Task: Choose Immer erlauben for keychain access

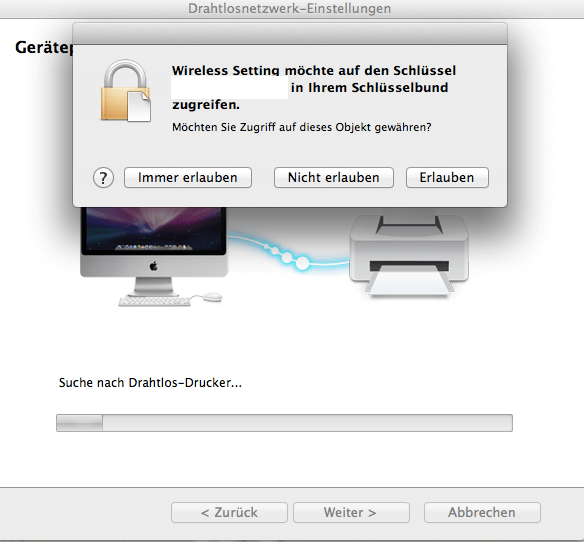Action: click(188, 177)
